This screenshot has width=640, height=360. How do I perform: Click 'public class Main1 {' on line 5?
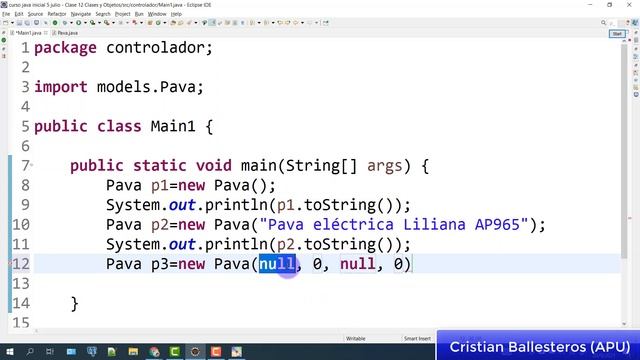[x=123, y=127]
